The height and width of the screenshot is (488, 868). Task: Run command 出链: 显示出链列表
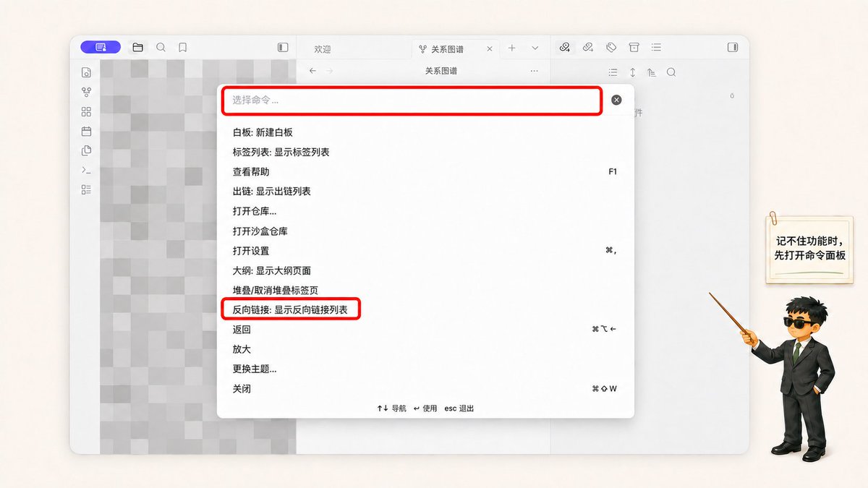(425, 192)
